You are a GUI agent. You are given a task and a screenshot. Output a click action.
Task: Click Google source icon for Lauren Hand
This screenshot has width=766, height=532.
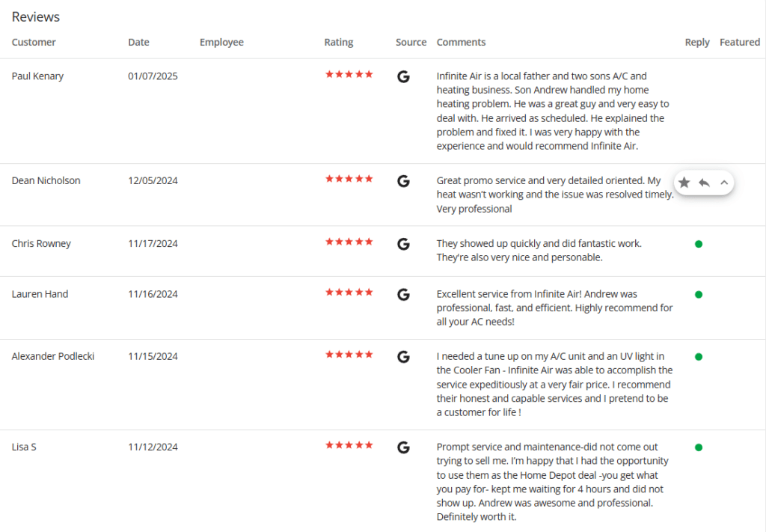pyautogui.click(x=403, y=295)
